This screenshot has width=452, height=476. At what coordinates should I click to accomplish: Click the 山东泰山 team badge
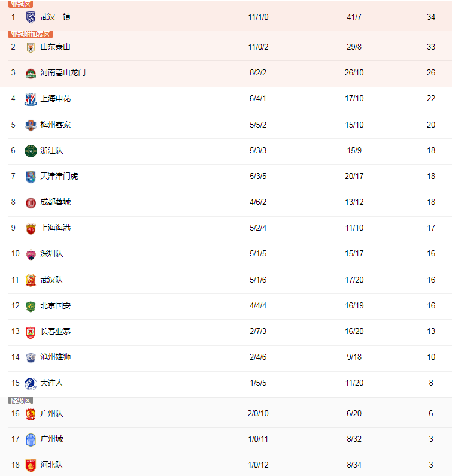coord(31,48)
